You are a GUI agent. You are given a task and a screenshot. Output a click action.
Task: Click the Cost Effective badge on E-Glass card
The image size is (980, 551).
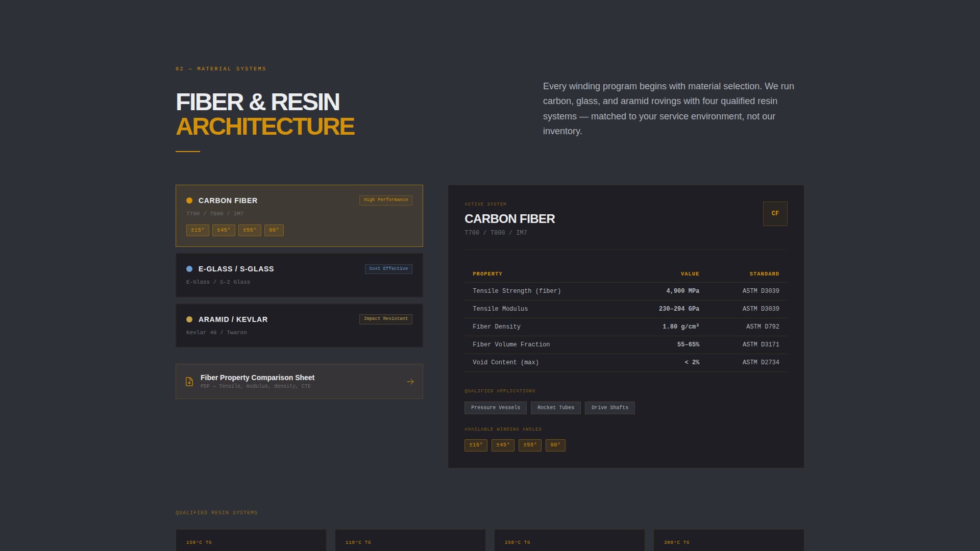[x=388, y=268]
